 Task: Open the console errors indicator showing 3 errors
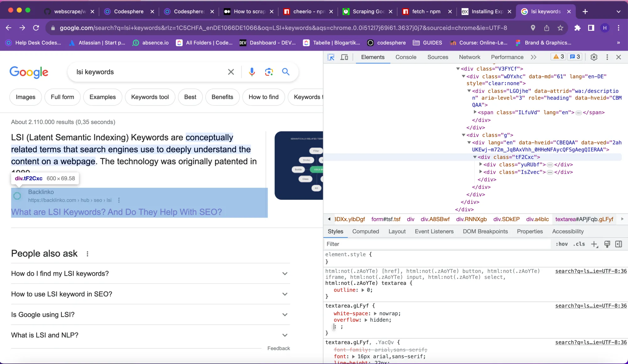click(558, 57)
